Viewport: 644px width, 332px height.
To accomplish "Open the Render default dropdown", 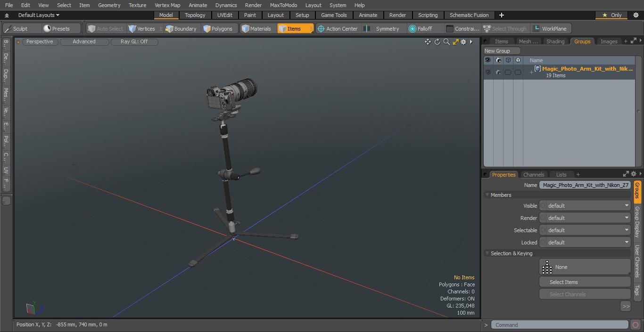I will pos(588,218).
